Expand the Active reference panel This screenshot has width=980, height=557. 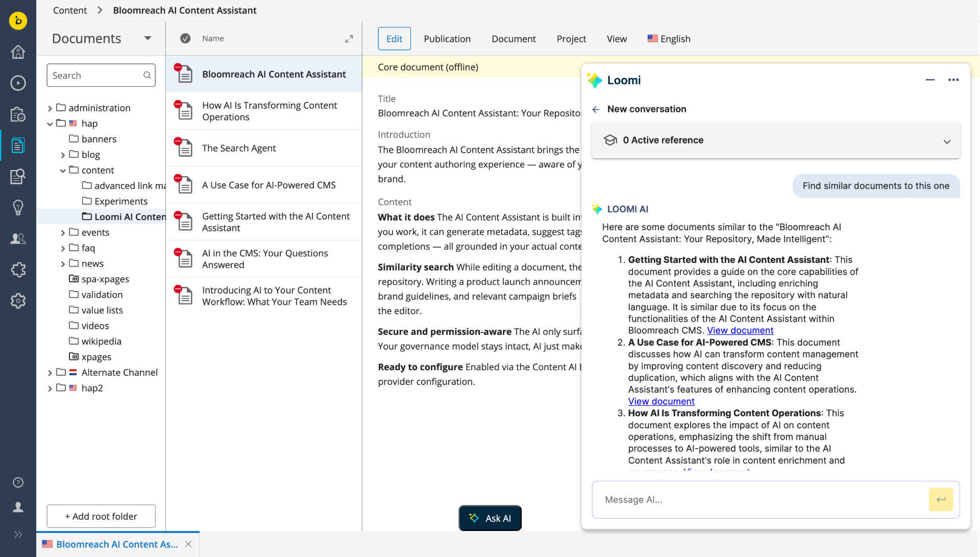click(946, 141)
